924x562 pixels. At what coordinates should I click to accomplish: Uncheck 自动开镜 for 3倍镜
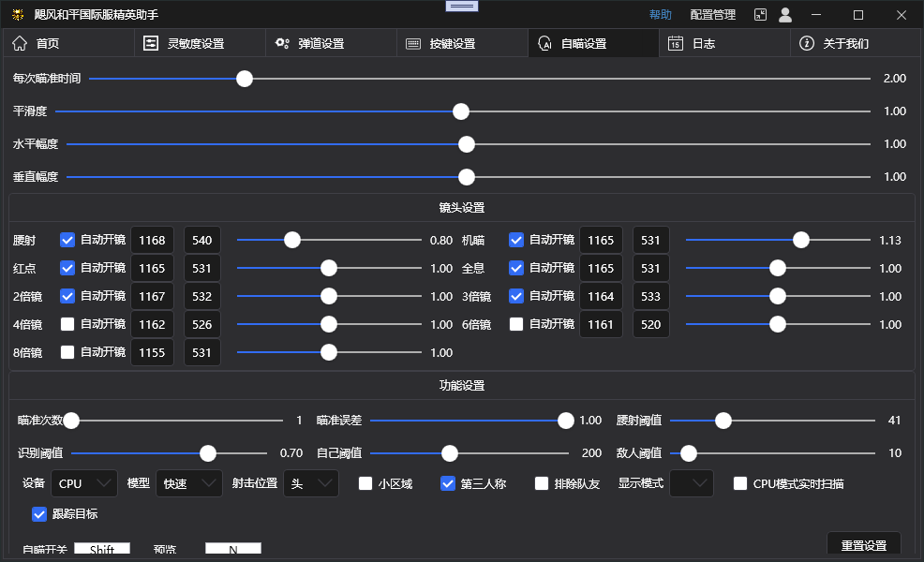click(x=516, y=296)
